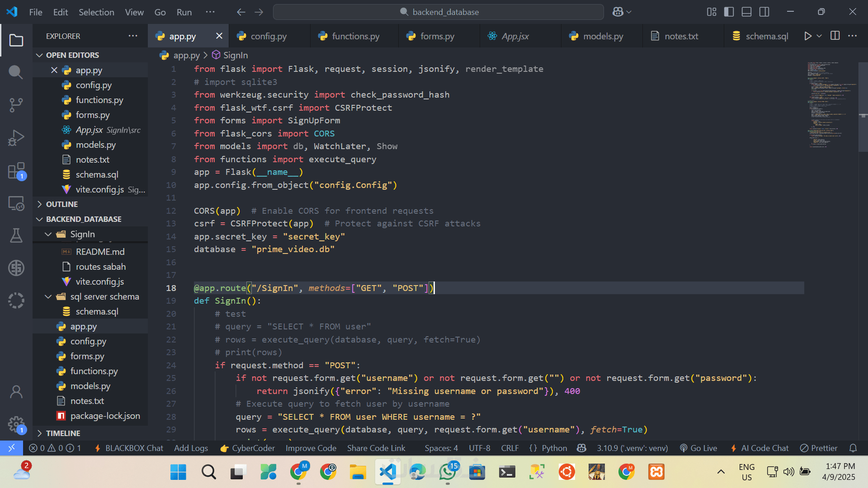
Task: Open the Source Control view
Action: [16, 105]
